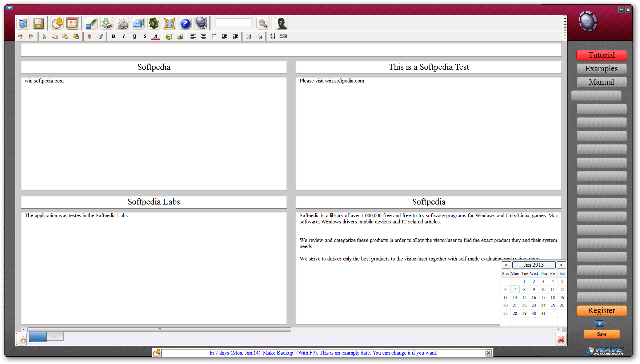
Task: Click the magnifying glass search icon
Action: pos(263,23)
